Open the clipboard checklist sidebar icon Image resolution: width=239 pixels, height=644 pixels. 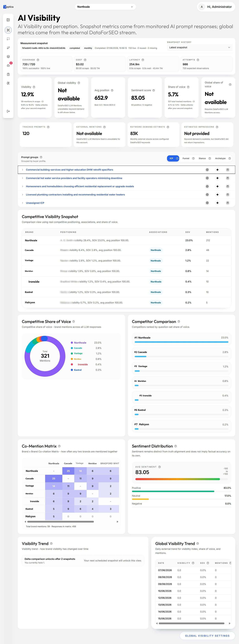tap(8, 74)
